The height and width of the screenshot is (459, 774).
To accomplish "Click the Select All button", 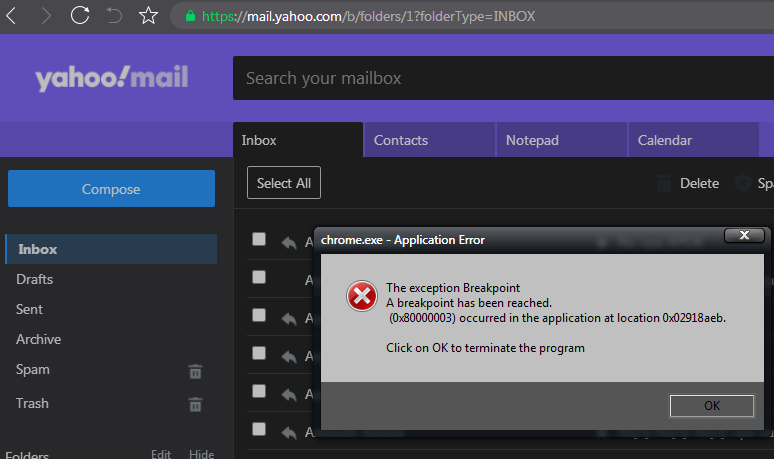I will click(284, 183).
